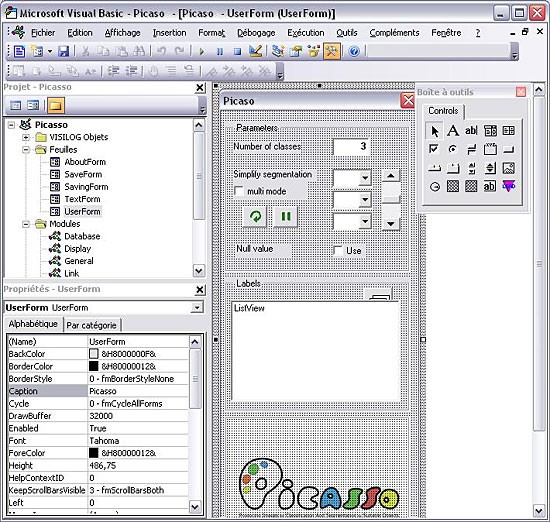Open the Fichier menu
The height and width of the screenshot is (522, 550).
click(43, 33)
